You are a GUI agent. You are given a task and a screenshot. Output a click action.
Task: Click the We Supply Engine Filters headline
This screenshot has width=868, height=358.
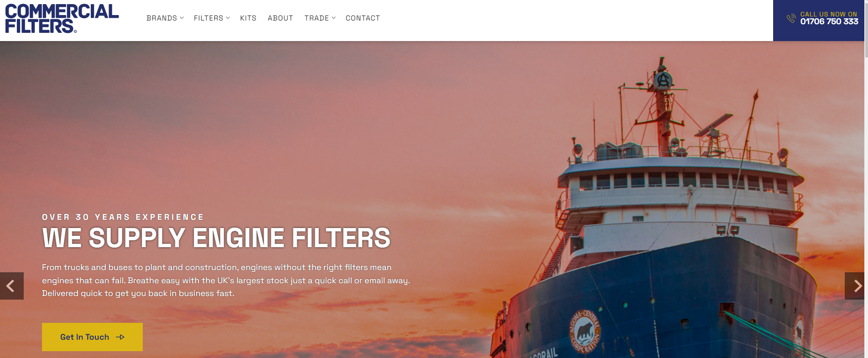tap(216, 238)
